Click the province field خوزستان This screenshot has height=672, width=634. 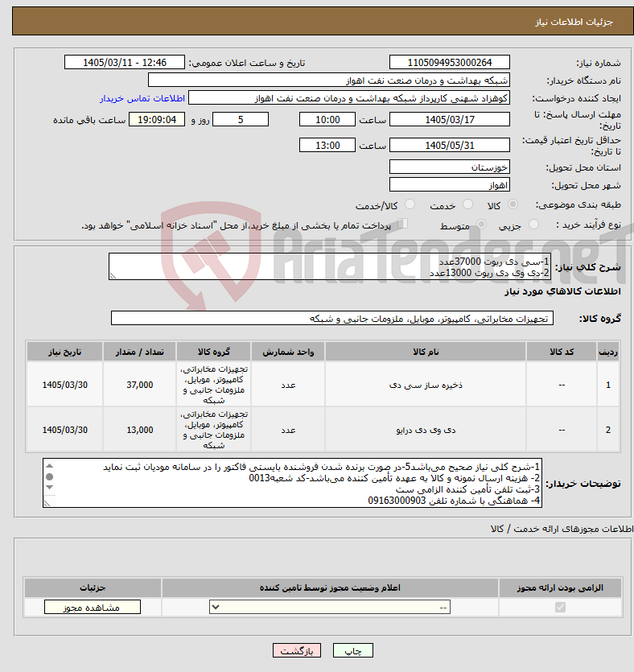tap(450, 167)
